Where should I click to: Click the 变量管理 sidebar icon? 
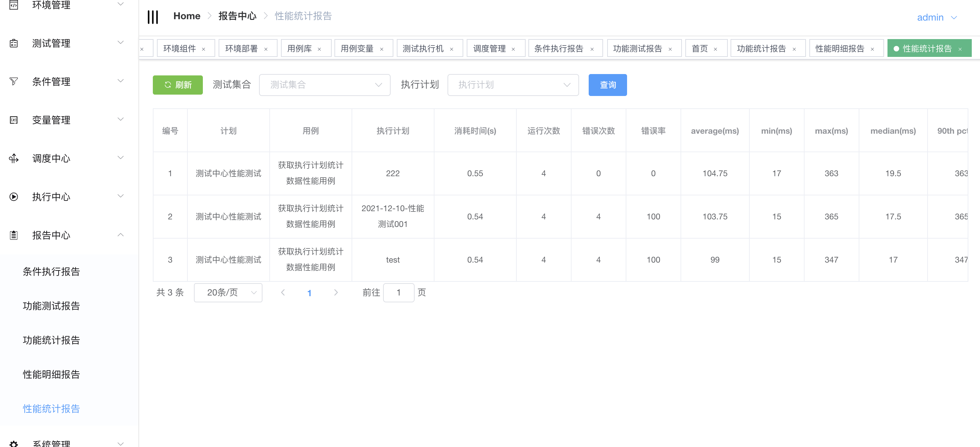coord(14,120)
